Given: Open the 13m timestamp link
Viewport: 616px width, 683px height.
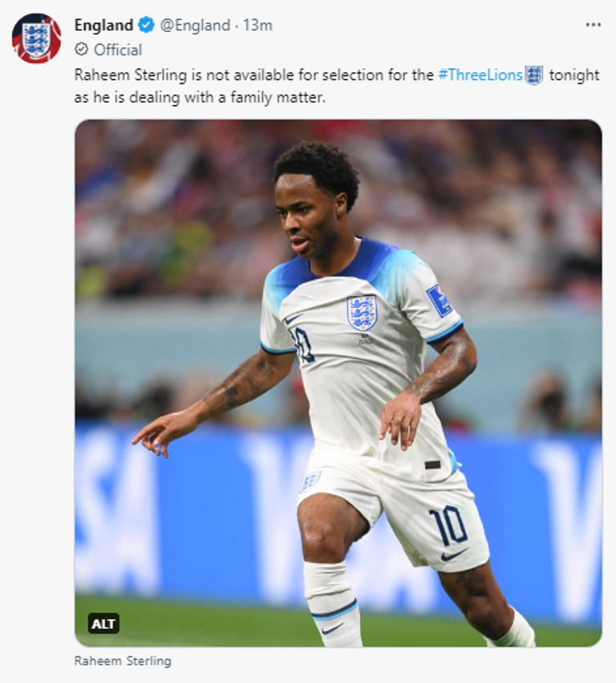Looking at the screenshot, I should [x=257, y=25].
